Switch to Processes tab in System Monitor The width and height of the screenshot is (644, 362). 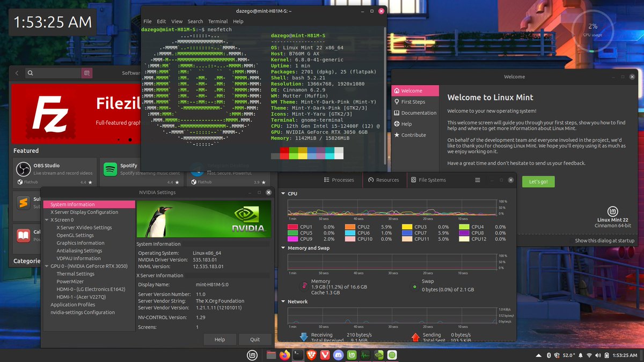click(339, 180)
